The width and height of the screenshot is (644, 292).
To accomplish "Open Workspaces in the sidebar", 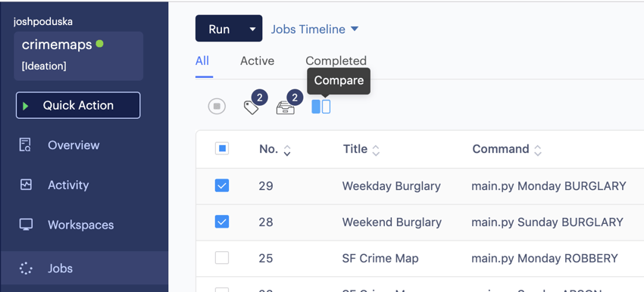I will [81, 225].
